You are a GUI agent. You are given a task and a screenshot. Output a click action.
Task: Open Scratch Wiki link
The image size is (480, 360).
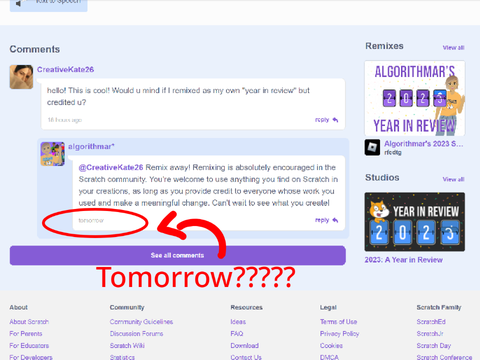[127, 346]
